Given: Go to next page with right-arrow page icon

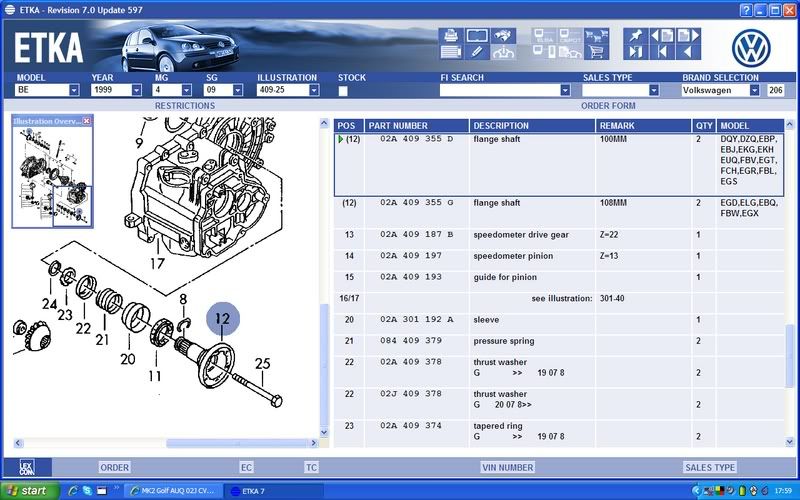Looking at the screenshot, I should 688,35.
